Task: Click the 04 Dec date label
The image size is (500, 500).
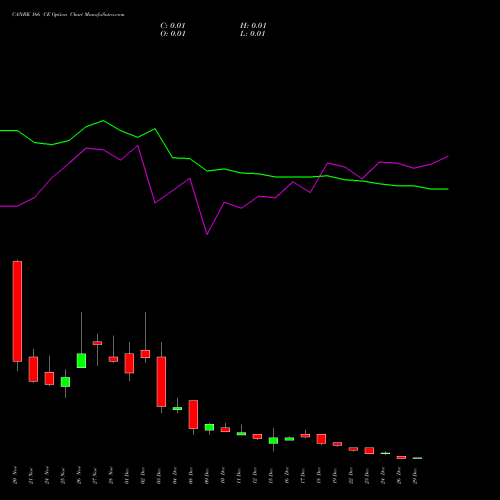Action: (x=175, y=475)
